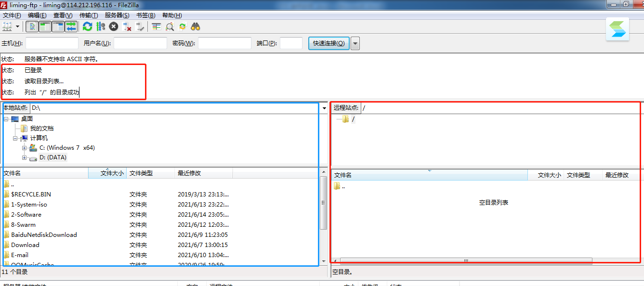Refresh the file and folder lists
Screen dimensions: 644x286
pos(87,26)
